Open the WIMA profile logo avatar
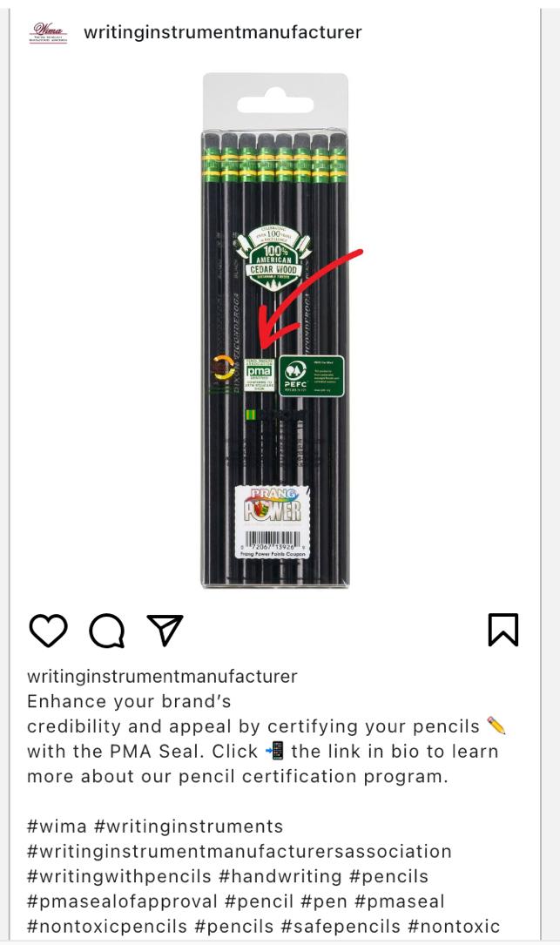560x945 pixels. 48,32
